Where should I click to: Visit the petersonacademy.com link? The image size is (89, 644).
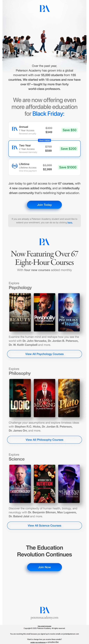[x=44, y=617]
